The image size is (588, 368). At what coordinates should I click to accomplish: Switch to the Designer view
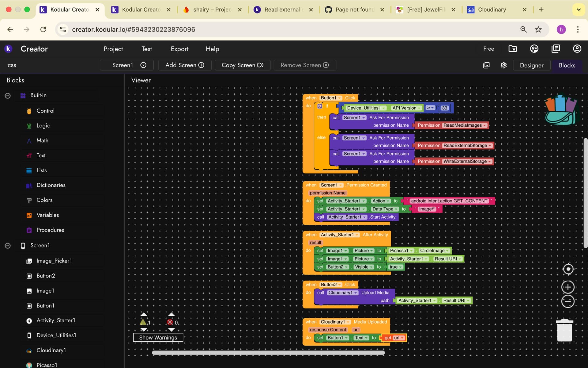tap(531, 65)
